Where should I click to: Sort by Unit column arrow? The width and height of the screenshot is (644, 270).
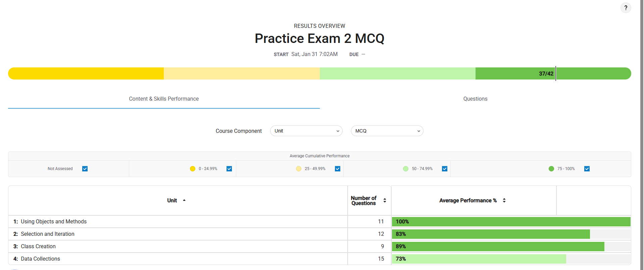(184, 200)
